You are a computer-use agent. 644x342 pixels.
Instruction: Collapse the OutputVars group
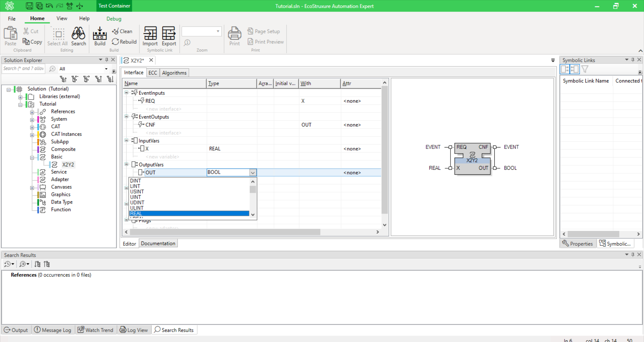(x=126, y=164)
